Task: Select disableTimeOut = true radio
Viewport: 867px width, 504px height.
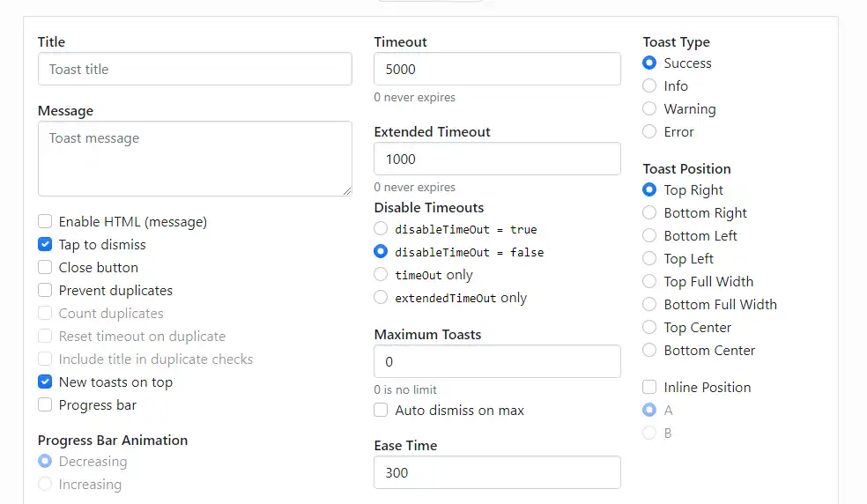Action: click(381, 229)
